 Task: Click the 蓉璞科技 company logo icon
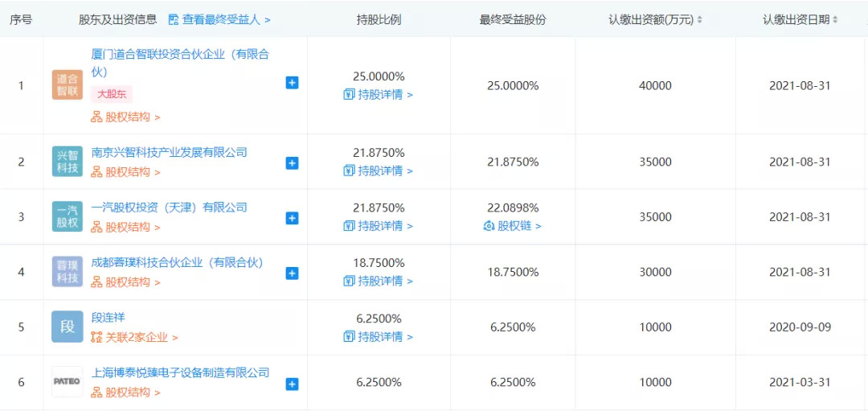pyautogui.click(x=68, y=272)
